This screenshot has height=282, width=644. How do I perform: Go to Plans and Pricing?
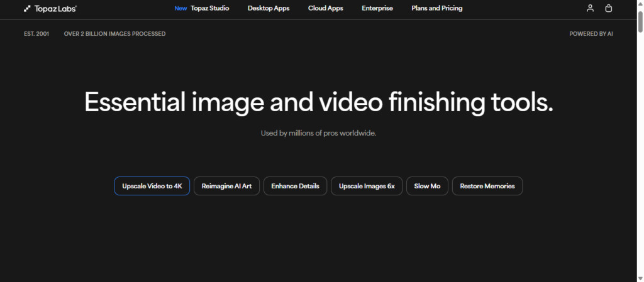(436, 9)
